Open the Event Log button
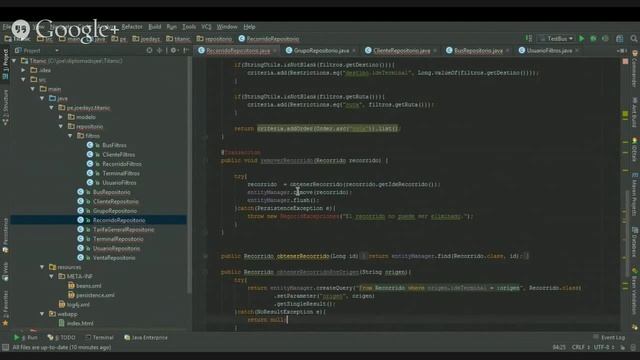This screenshot has height=360, width=640. (x=609, y=338)
